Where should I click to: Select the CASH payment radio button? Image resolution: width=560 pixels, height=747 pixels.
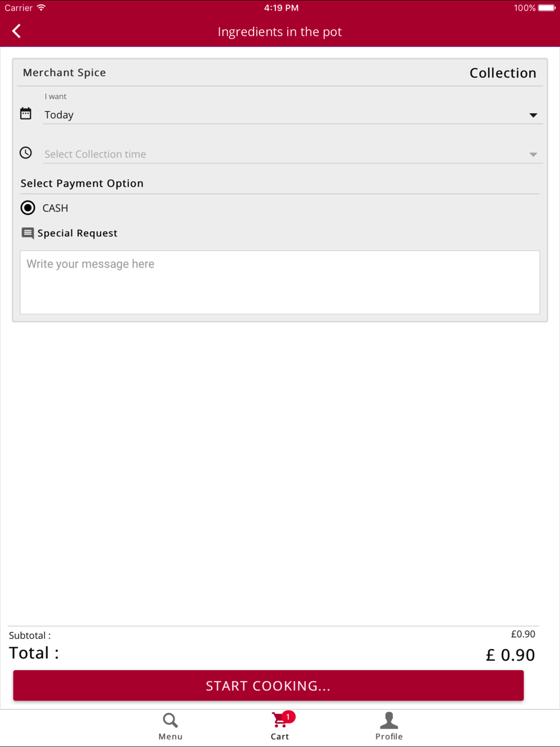(28, 208)
